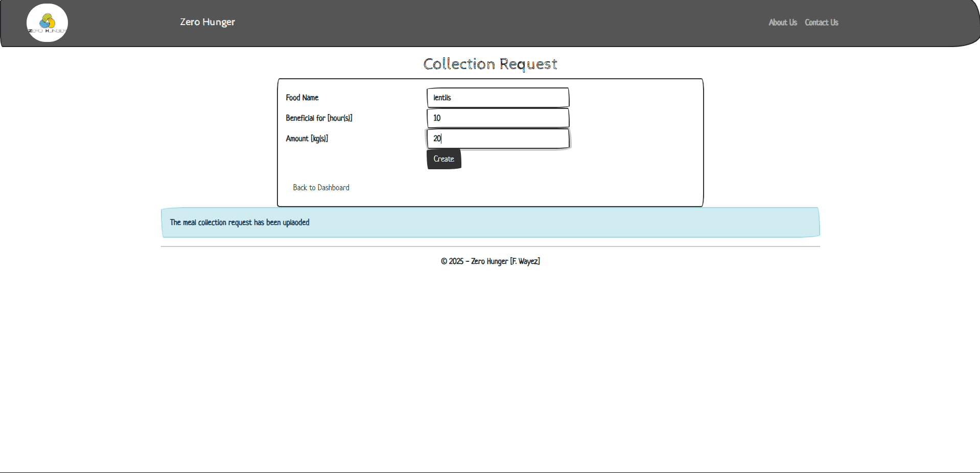
Task: Click the blank page area below the footer
Action: click(x=490, y=368)
